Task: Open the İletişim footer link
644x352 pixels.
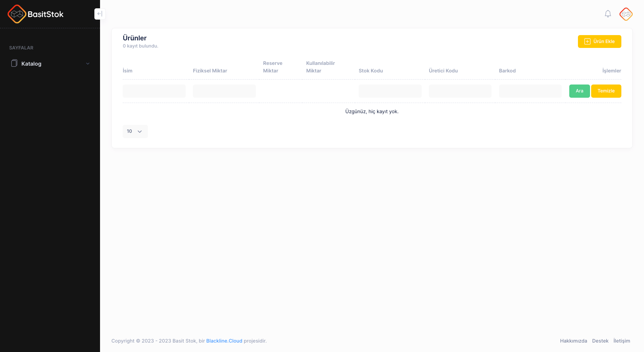Action: pos(621,341)
